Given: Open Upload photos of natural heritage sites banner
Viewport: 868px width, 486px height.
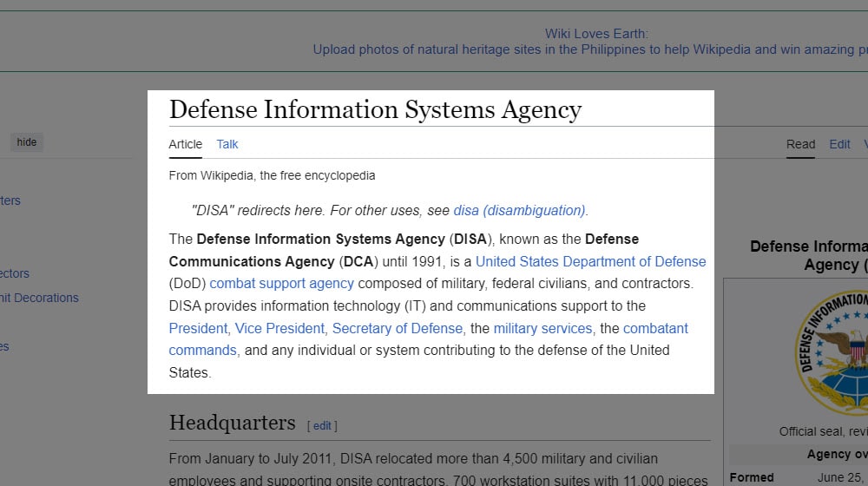Looking at the screenshot, I should click(x=590, y=49).
